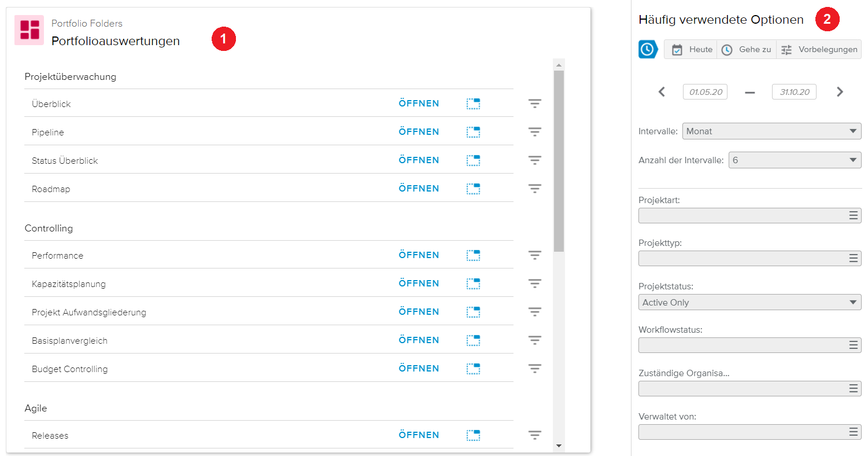This screenshot has height=456, width=868.
Task: Expand the Anzahl der Intervalle dropdown
Action: (x=795, y=160)
